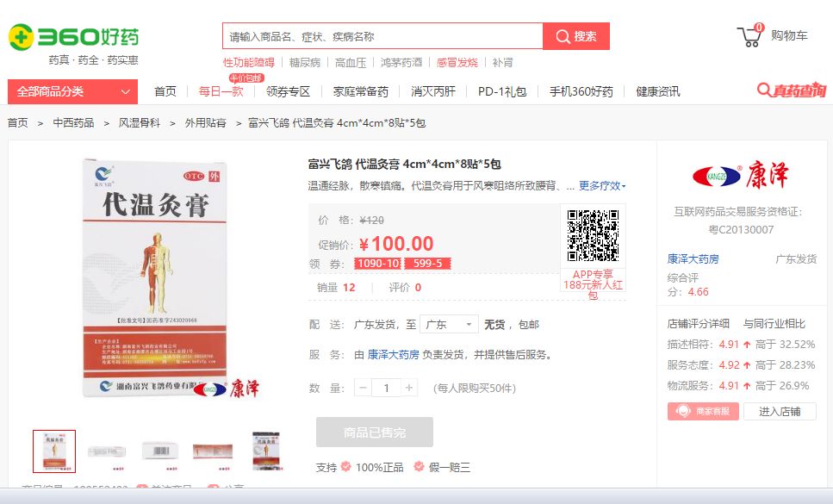Click 服务态度 up-arrow rating icon

tap(747, 365)
